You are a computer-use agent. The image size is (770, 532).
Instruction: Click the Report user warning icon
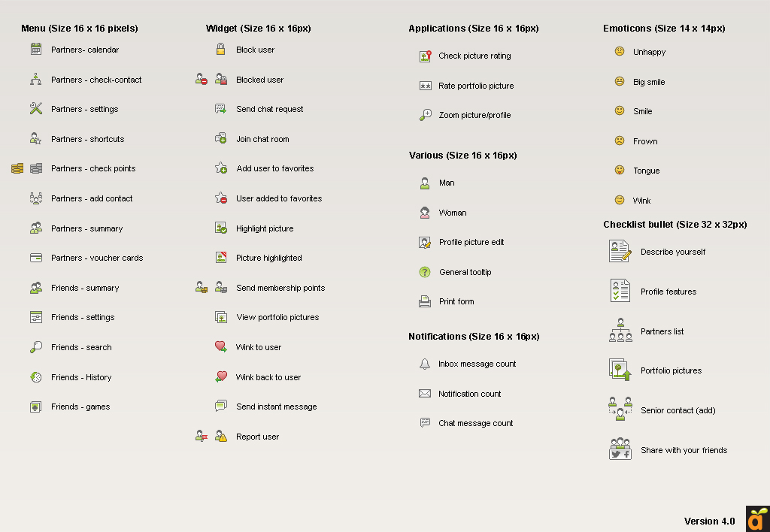coord(221,437)
